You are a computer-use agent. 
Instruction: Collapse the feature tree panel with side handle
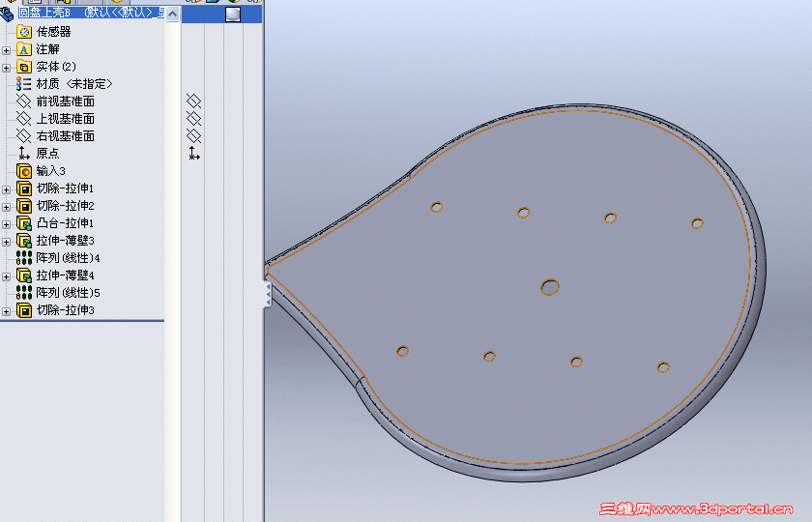268,295
